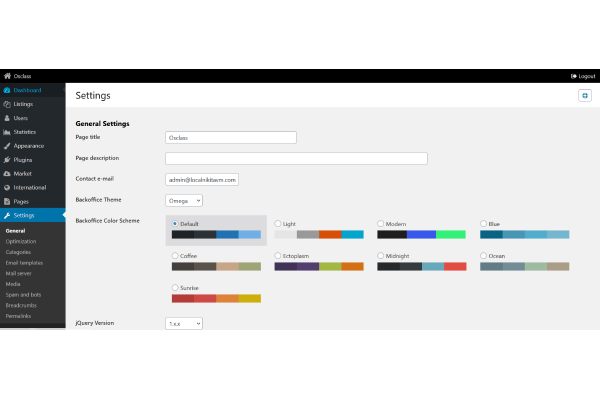Click the International globe icon
Image resolution: width=600 pixels, height=400 pixels.
coord(8,187)
